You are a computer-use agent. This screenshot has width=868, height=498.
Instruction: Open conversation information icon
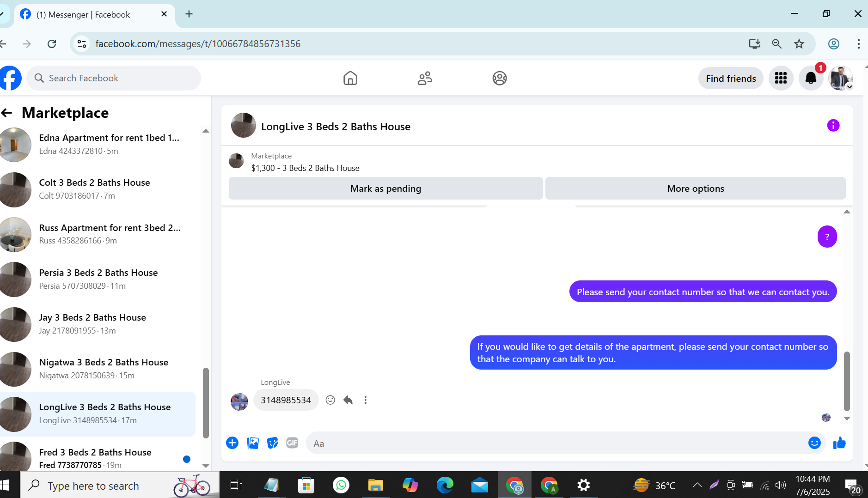tap(833, 125)
